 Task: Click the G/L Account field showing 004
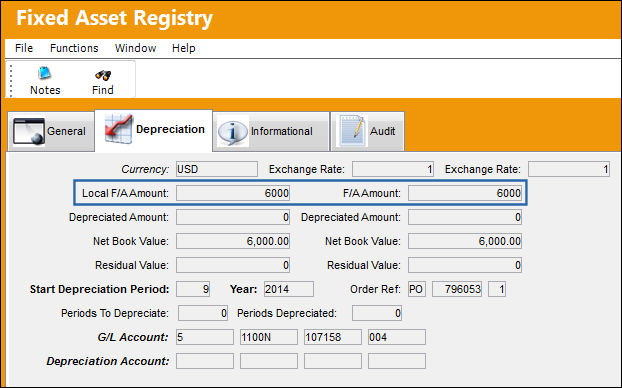pos(397,337)
